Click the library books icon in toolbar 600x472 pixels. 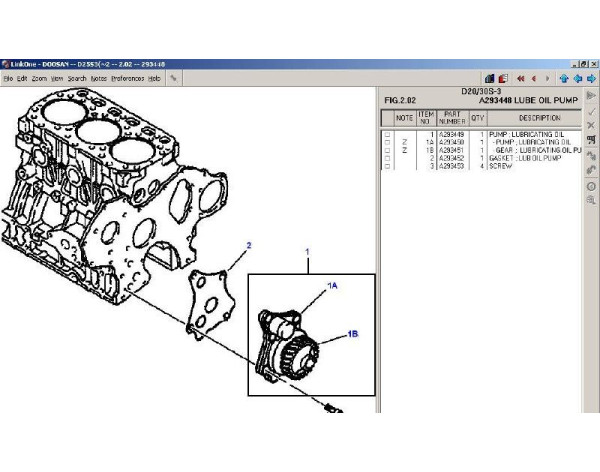[x=489, y=78]
